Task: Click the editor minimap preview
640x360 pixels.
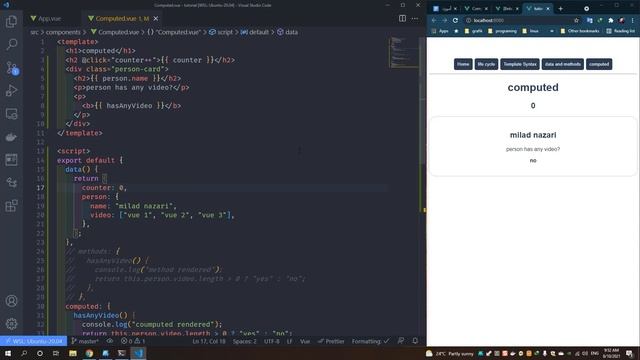Action: coord(403,52)
